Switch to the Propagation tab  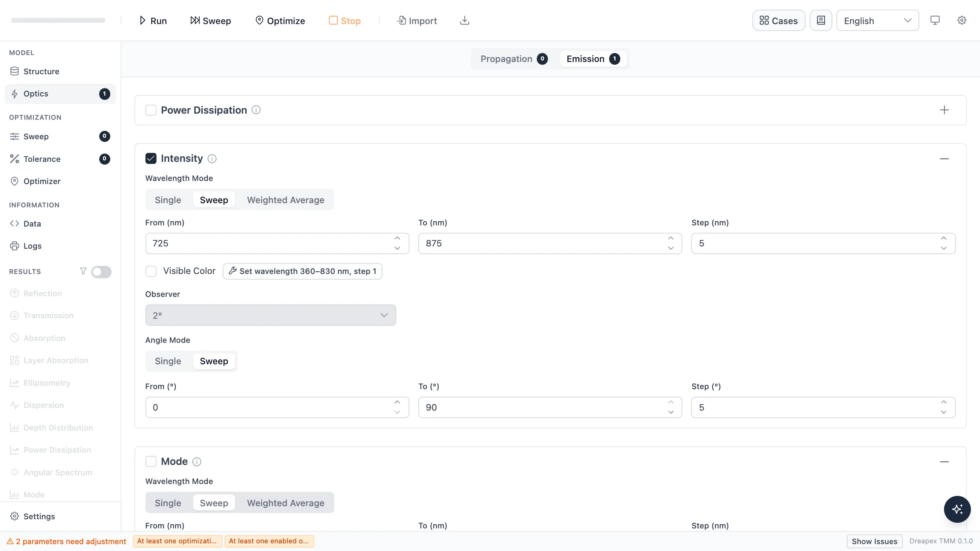[514, 59]
